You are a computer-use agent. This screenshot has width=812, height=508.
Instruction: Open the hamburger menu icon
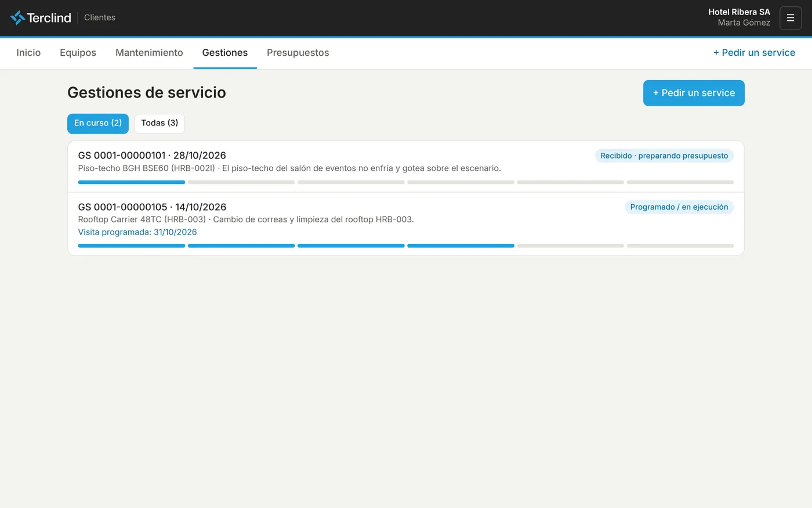pyautogui.click(x=791, y=18)
